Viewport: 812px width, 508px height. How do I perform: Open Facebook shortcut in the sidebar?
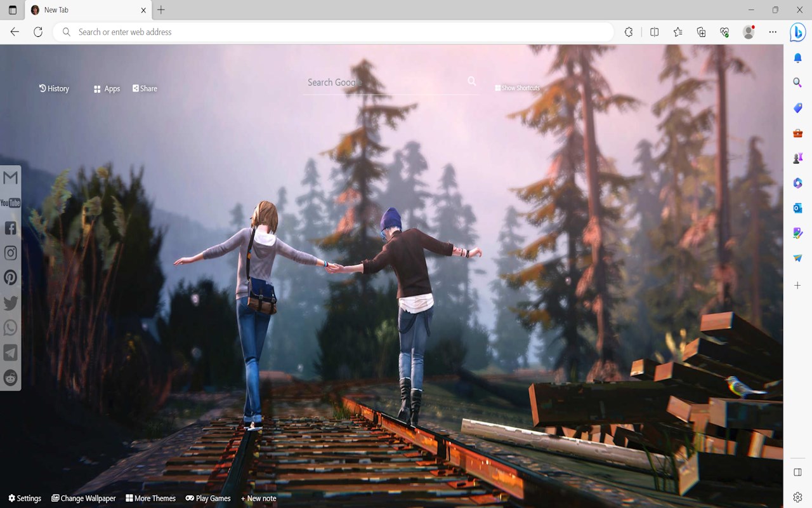[10, 228]
